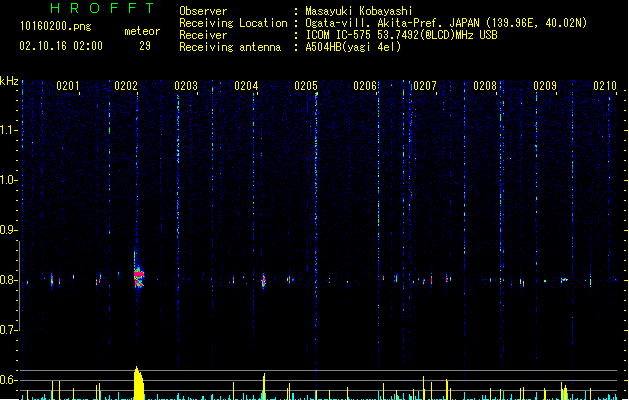
Task: Click the 1.1 frequency axis label
Action: pos(8,130)
